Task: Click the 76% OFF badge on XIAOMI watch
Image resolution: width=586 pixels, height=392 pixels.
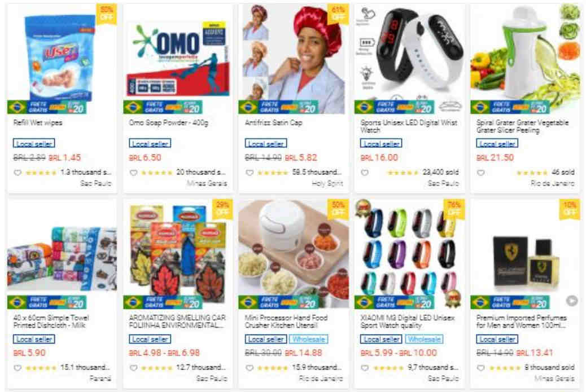Action: [x=454, y=208]
